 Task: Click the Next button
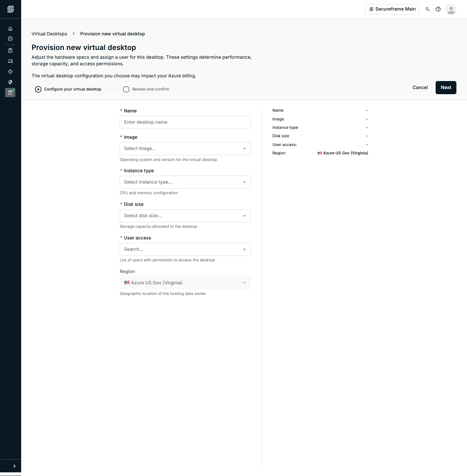[x=446, y=88]
